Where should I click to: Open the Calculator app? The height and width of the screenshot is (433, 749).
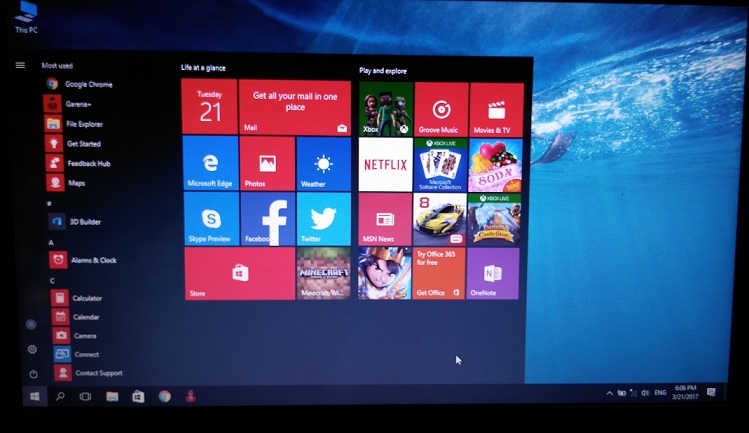click(x=77, y=298)
